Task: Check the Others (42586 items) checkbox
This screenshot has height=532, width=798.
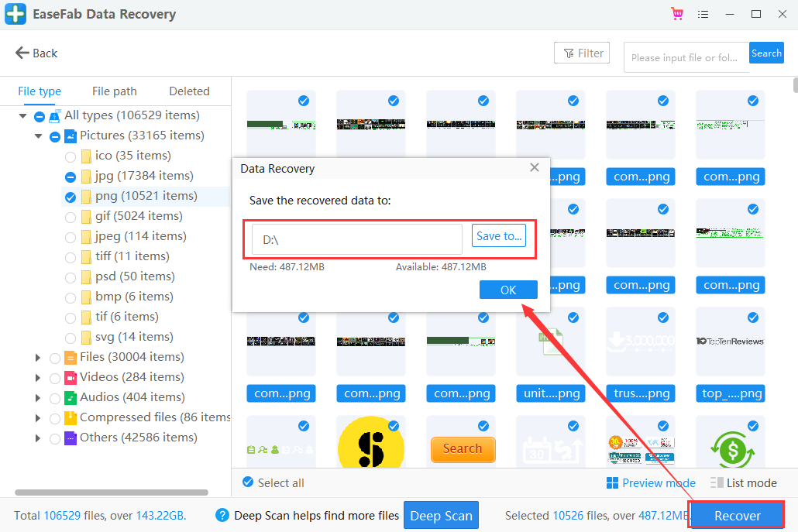Action: tap(55, 438)
